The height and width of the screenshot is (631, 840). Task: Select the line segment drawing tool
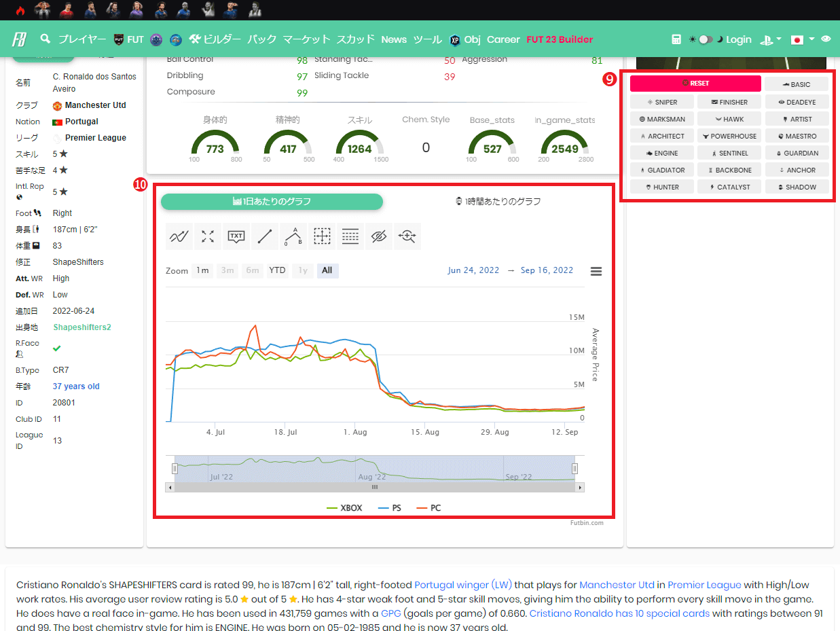tap(265, 236)
